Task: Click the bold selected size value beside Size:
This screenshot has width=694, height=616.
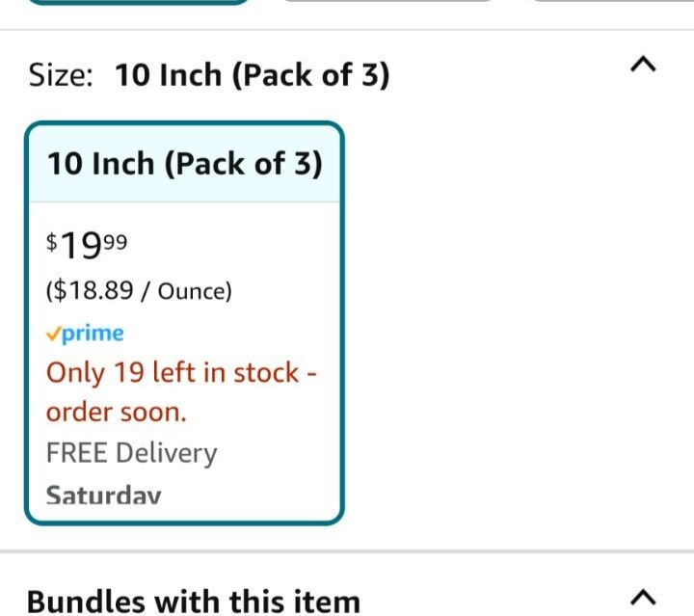Action: coord(253,75)
